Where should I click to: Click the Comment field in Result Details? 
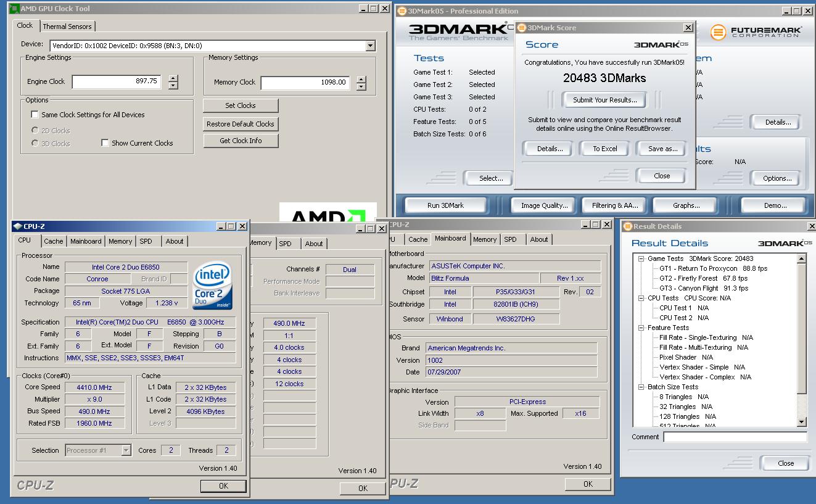735,437
